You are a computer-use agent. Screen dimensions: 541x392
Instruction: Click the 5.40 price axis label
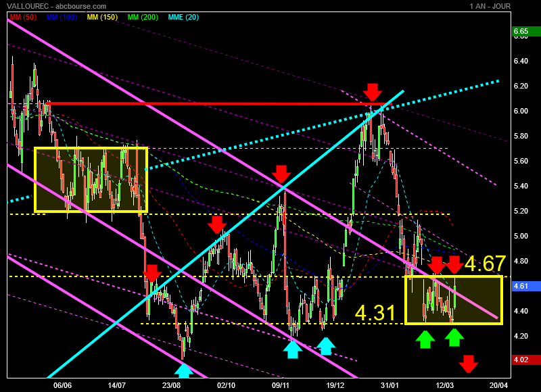tap(521, 186)
